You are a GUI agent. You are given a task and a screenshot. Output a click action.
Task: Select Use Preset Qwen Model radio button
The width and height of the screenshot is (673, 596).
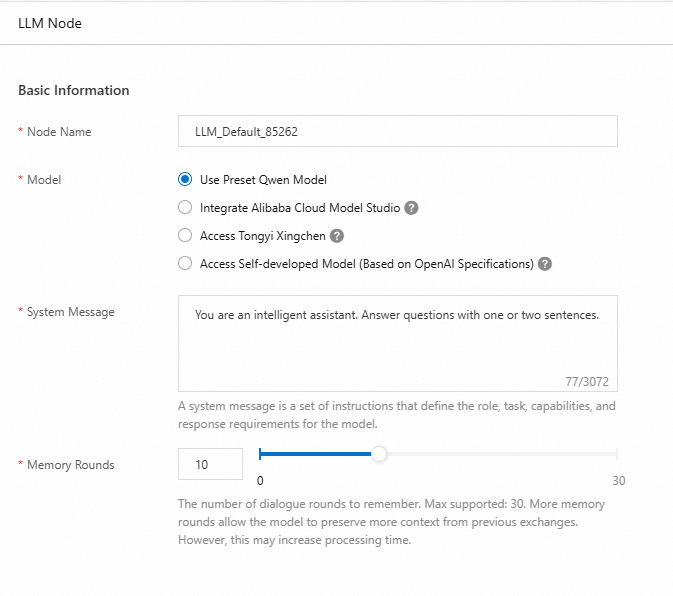(184, 180)
